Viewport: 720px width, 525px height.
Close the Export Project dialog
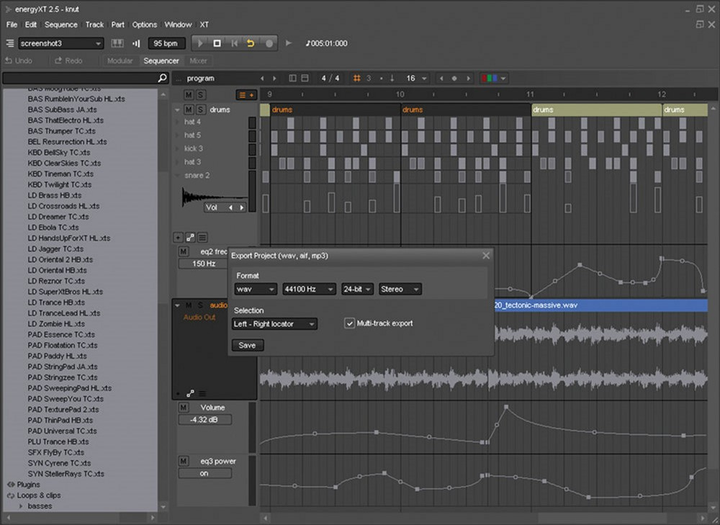click(x=486, y=255)
